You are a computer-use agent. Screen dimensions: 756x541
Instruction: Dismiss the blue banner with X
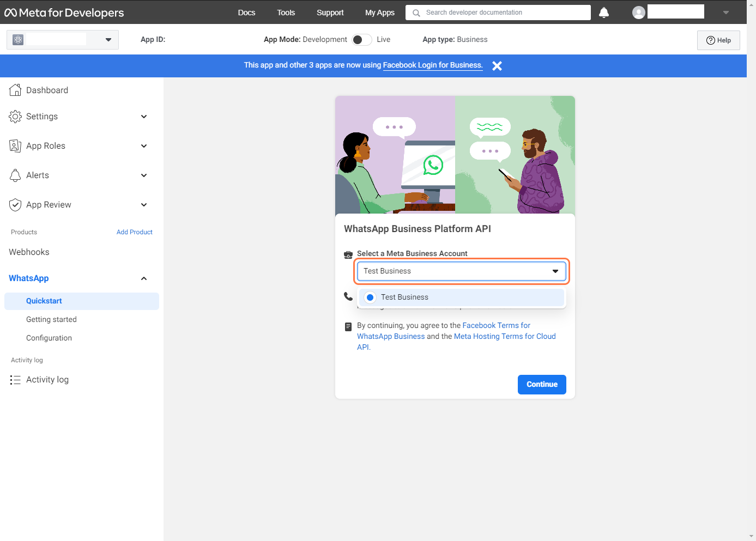(497, 66)
